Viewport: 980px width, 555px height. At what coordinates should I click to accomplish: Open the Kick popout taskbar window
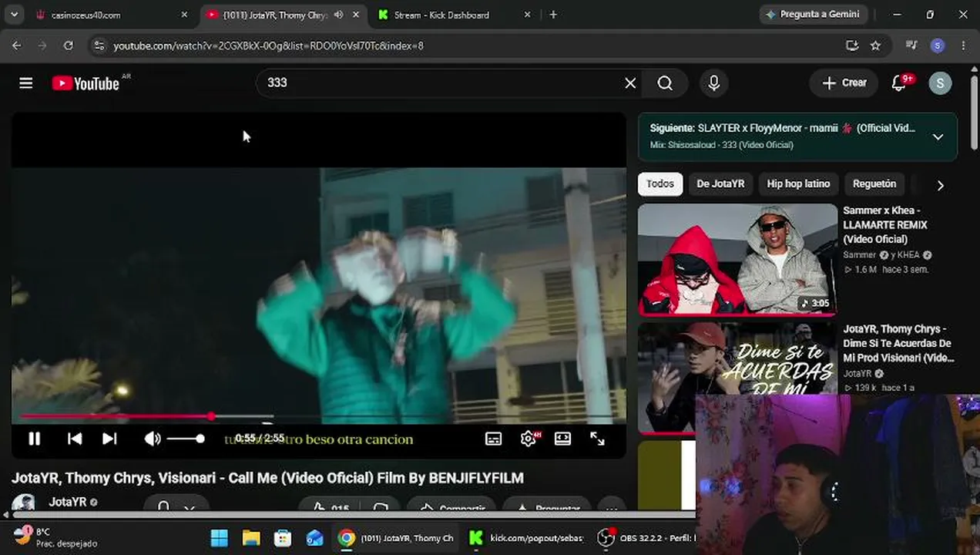pos(527,537)
